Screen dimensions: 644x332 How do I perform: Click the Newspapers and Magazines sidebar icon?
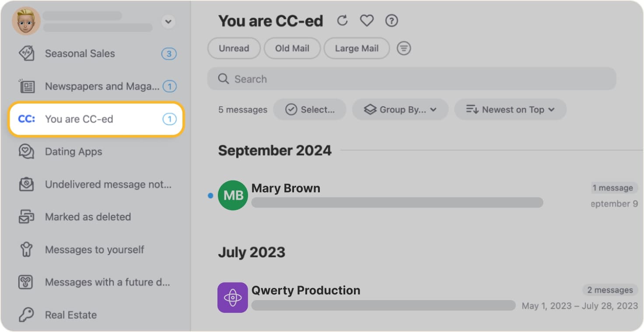[x=27, y=86]
